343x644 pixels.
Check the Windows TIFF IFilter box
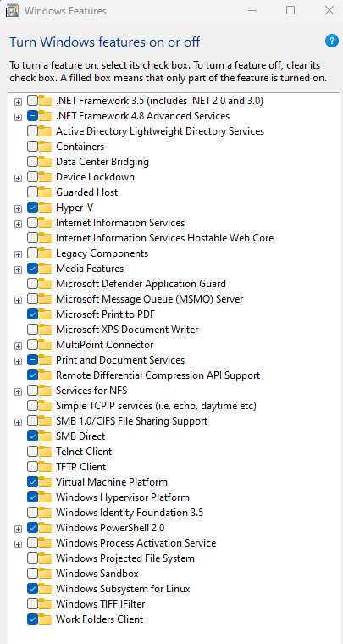tap(32, 603)
